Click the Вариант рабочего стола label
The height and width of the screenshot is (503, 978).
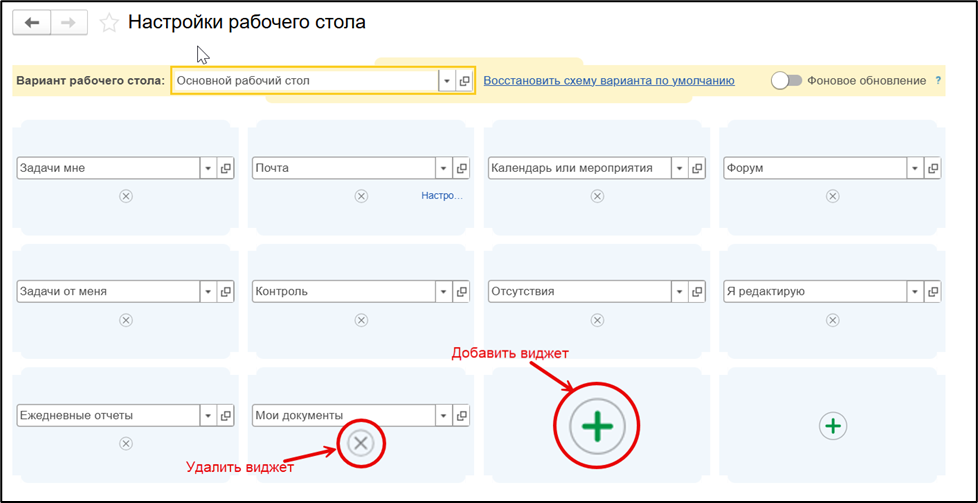point(90,81)
